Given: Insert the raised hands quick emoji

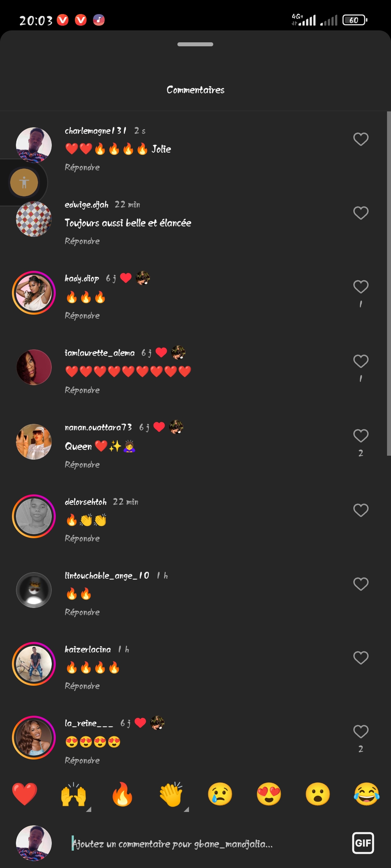Looking at the screenshot, I should [x=73, y=794].
